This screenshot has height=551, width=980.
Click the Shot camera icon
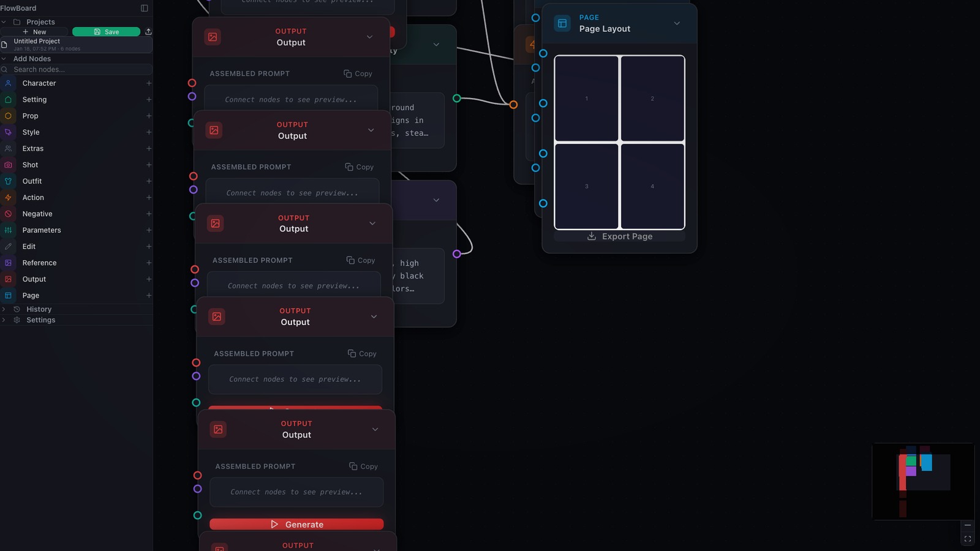click(x=8, y=165)
